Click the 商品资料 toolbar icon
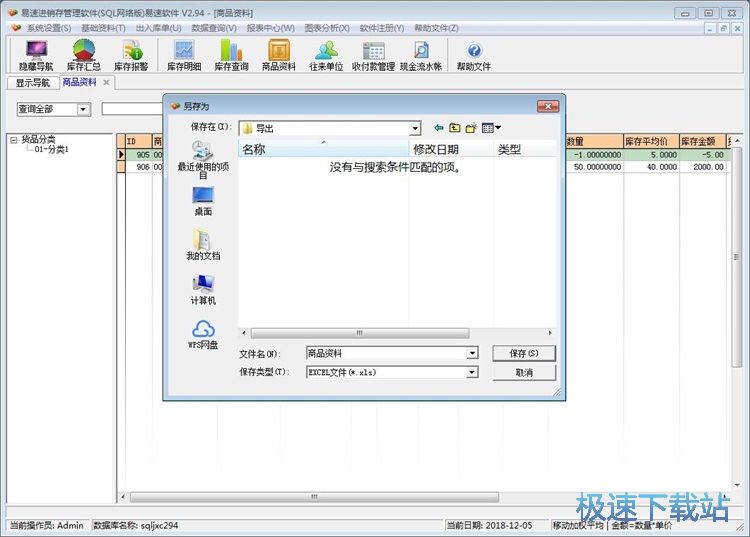The image size is (750, 537). coord(279,55)
